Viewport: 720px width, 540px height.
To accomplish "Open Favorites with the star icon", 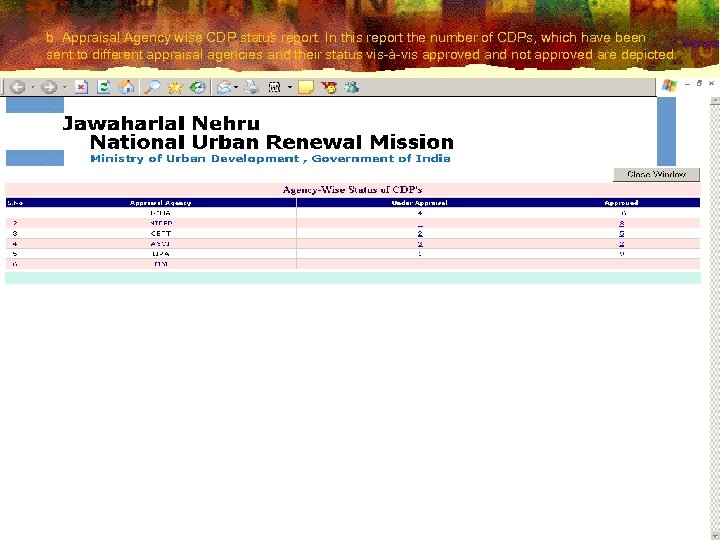I will pyautogui.click(x=175, y=87).
